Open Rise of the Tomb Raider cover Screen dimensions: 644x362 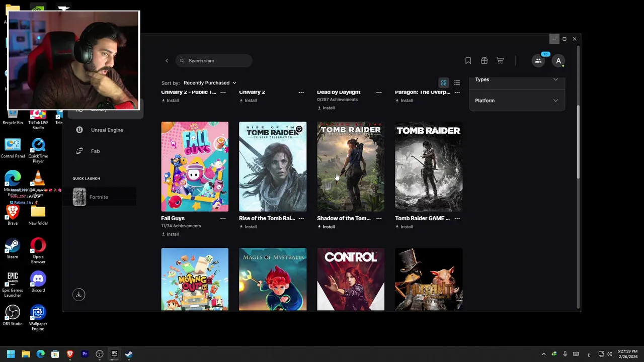click(x=273, y=166)
